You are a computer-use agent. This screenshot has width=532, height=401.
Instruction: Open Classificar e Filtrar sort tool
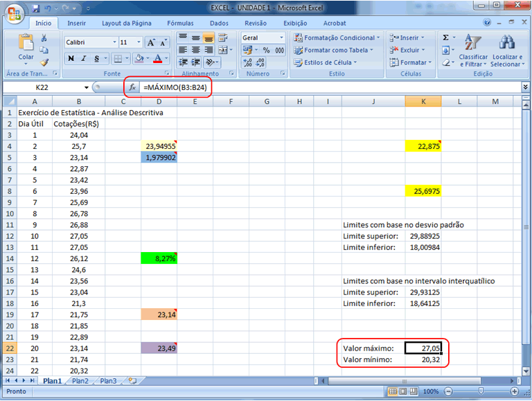coord(473,51)
